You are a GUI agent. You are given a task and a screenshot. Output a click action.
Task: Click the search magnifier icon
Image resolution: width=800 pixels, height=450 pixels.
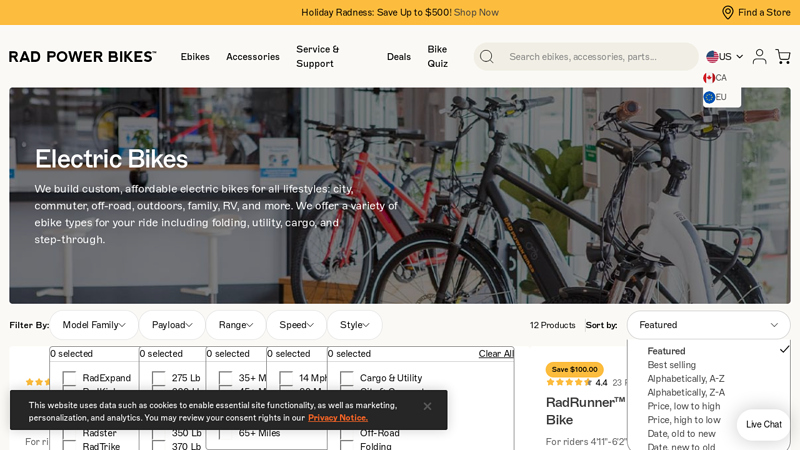487,57
